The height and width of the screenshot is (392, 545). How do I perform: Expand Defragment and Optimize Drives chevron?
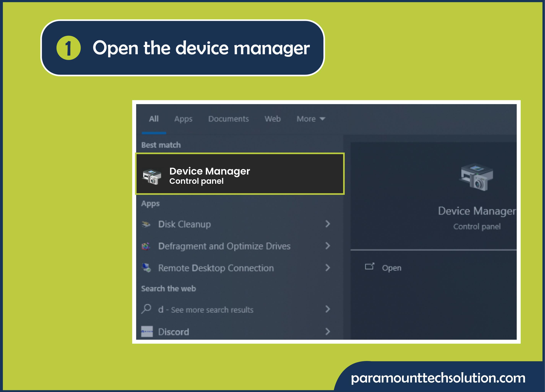(327, 246)
